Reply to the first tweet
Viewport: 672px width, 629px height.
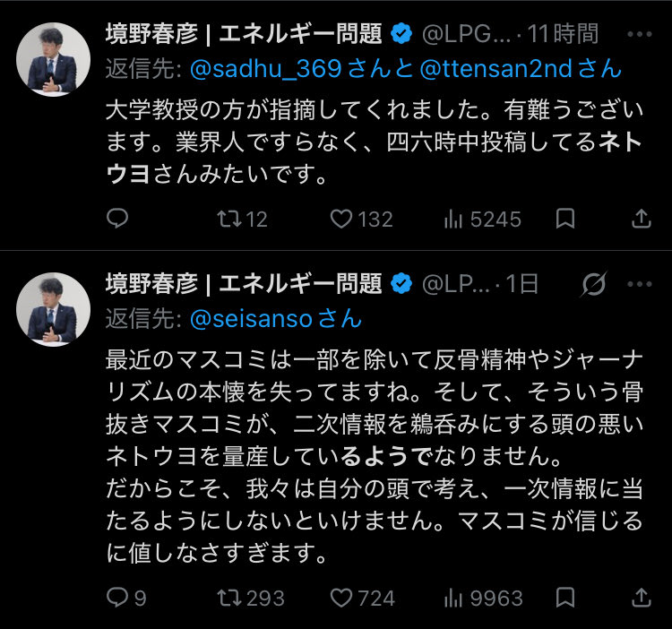coord(117,219)
